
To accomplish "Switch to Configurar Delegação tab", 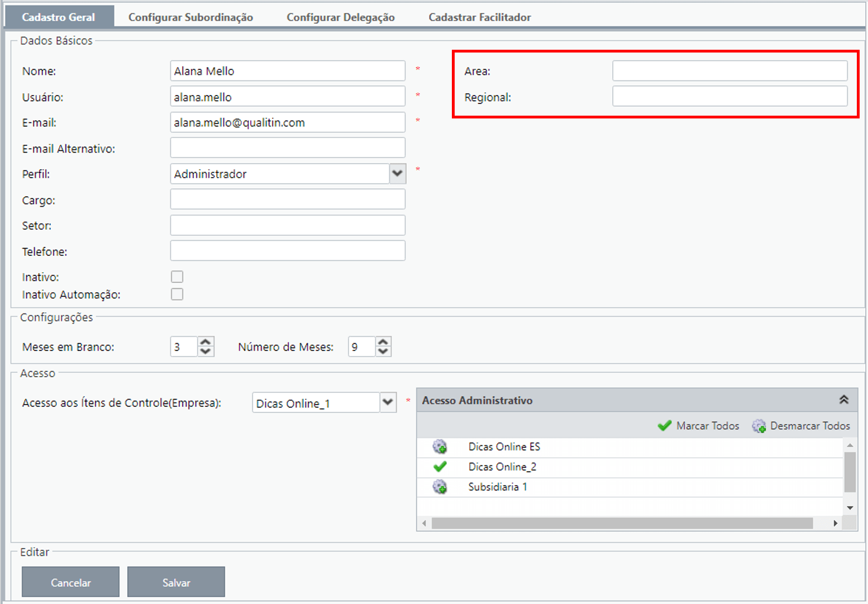I will 341,17.
